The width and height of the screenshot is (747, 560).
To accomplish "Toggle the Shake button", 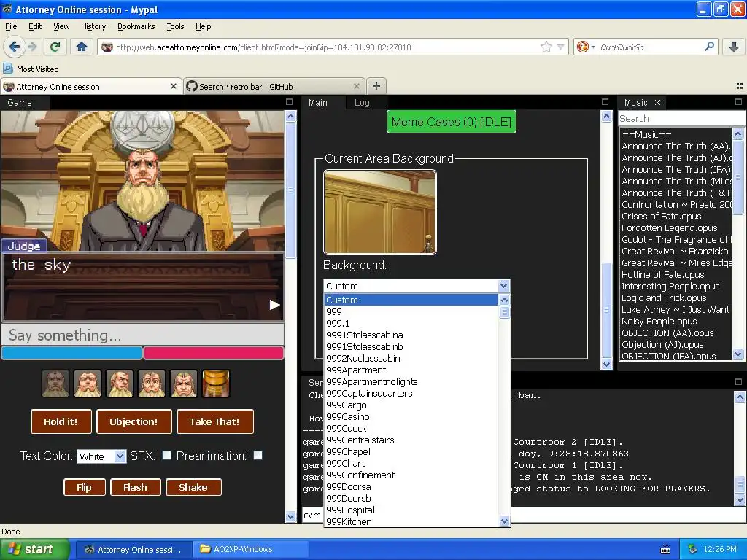I will pyautogui.click(x=193, y=487).
